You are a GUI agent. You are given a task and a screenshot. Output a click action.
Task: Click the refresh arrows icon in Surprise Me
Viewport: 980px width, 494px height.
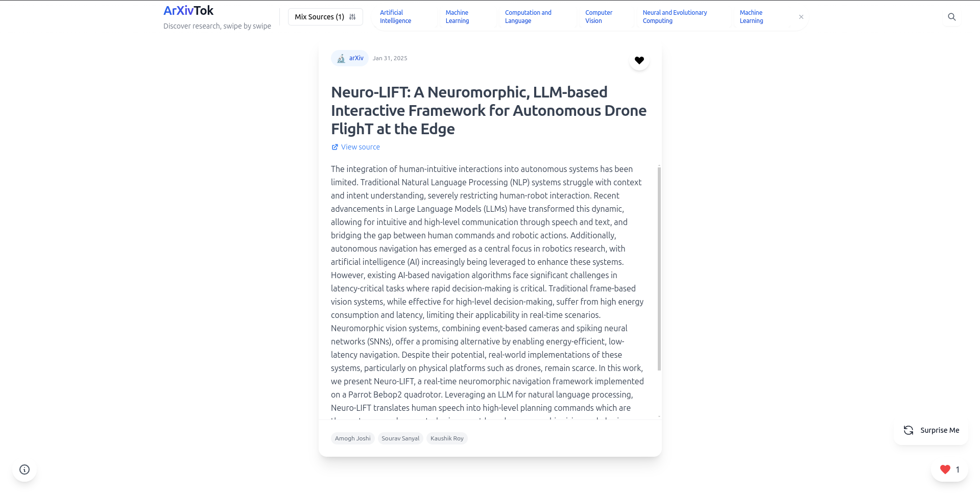(909, 430)
